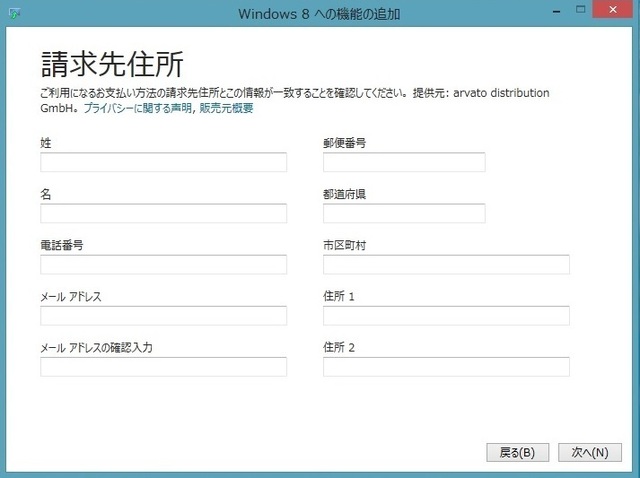Focus the 郵便番号 postal code field
This screenshot has height=478, width=640.
pyautogui.click(x=404, y=162)
